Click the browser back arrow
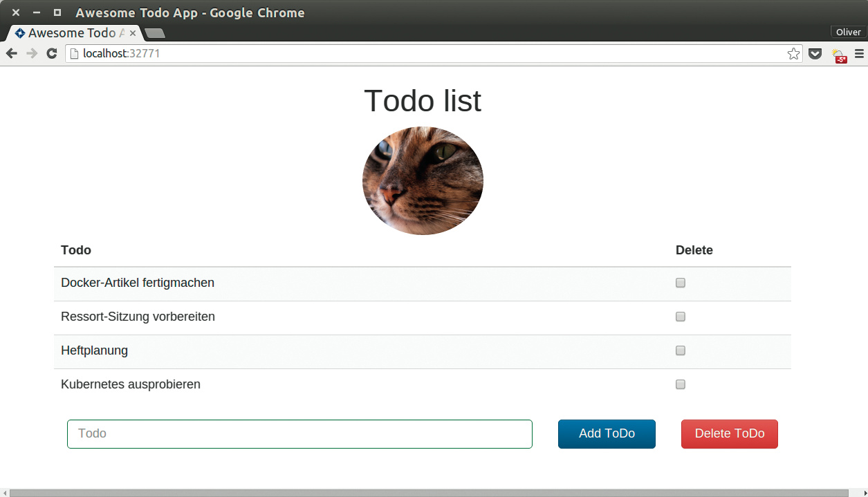Image resolution: width=868 pixels, height=497 pixels. (x=12, y=53)
